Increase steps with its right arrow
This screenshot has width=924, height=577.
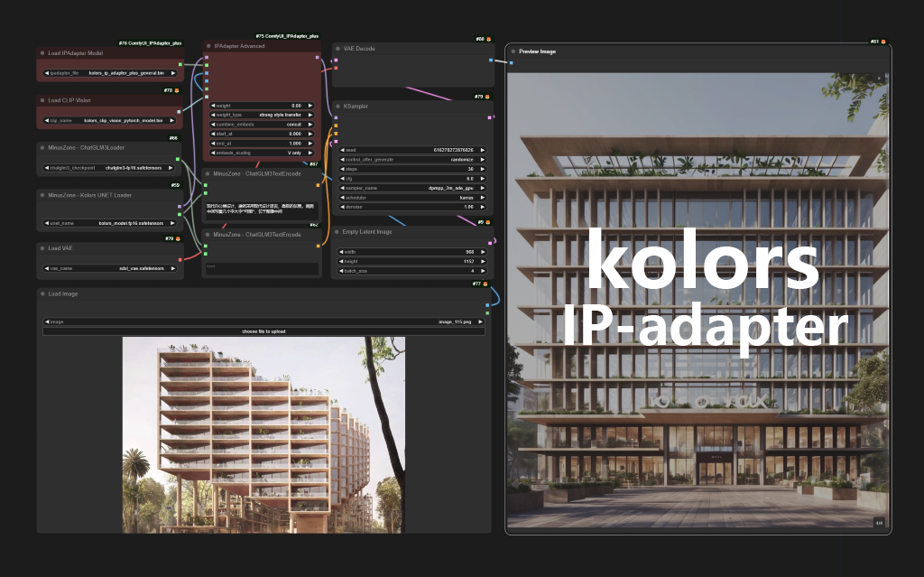(483, 170)
